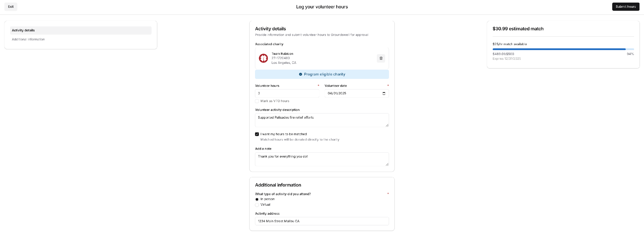Open the calendar picker in Volunteer date
The image size is (644, 251).
(384, 93)
